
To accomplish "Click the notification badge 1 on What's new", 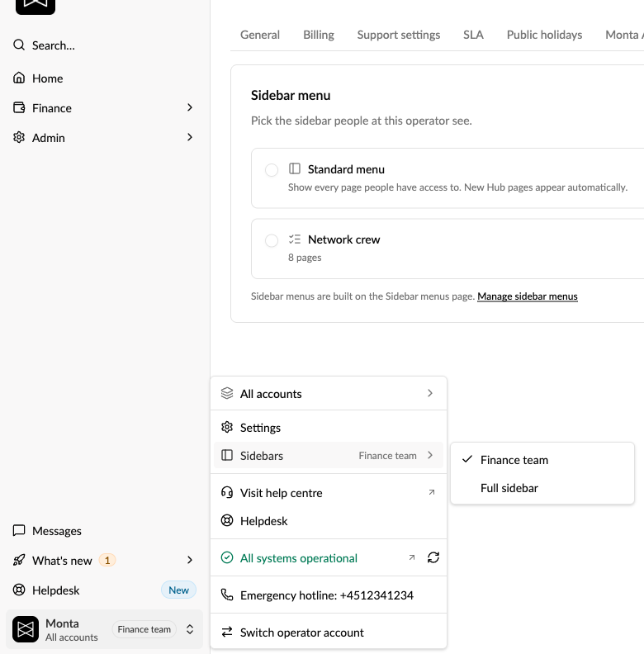I will coord(107,560).
